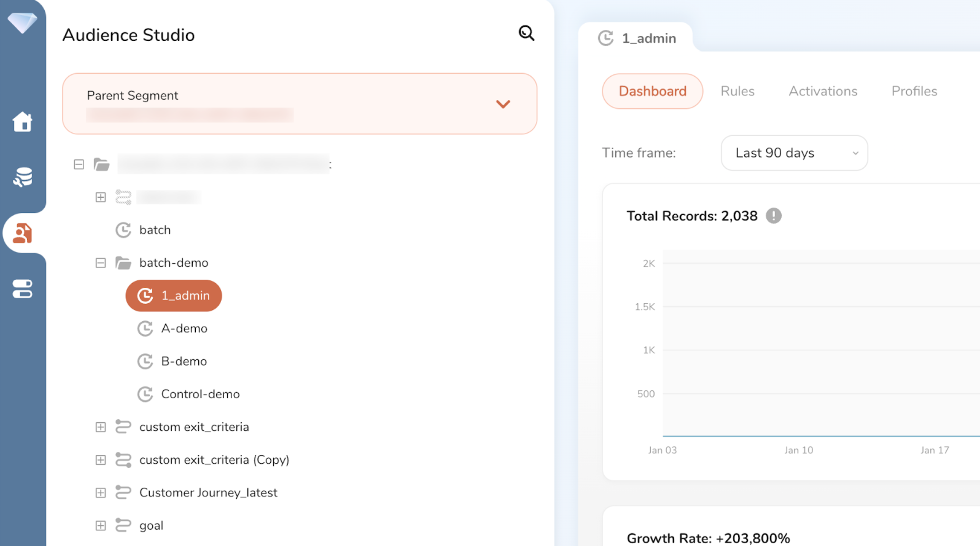
Task: Click the journey icon beside goal
Action: 123,525
